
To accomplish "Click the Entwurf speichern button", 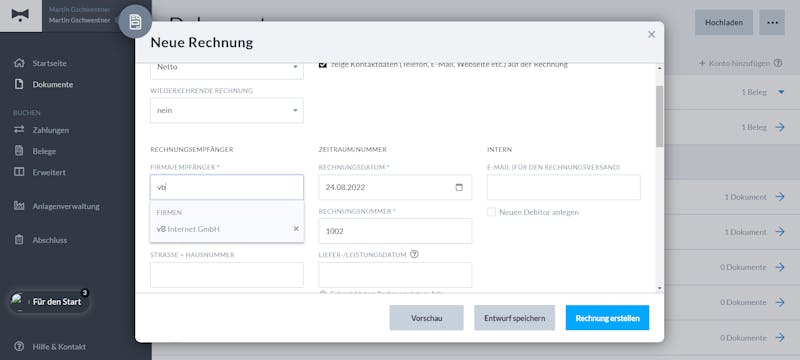I will coord(514,318).
